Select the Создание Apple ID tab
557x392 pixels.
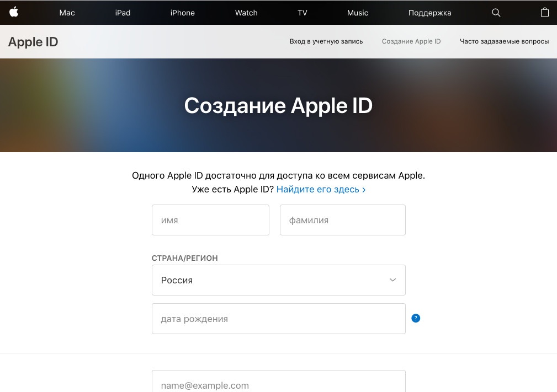pyautogui.click(x=411, y=41)
